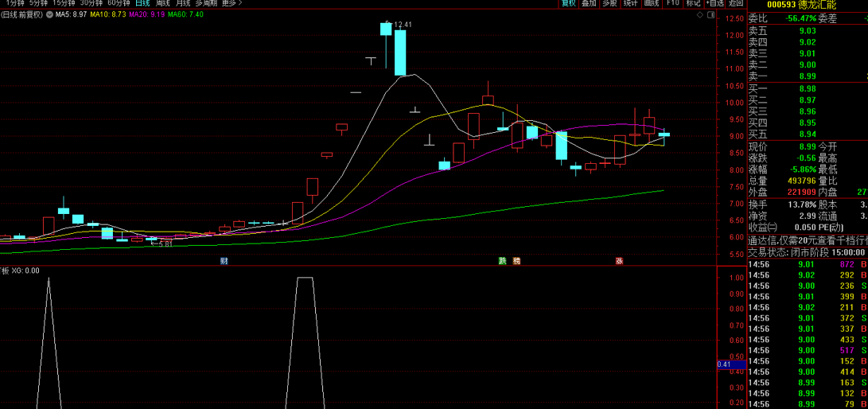Open the 多股 multi-stock view
868x409 pixels.
609,3
